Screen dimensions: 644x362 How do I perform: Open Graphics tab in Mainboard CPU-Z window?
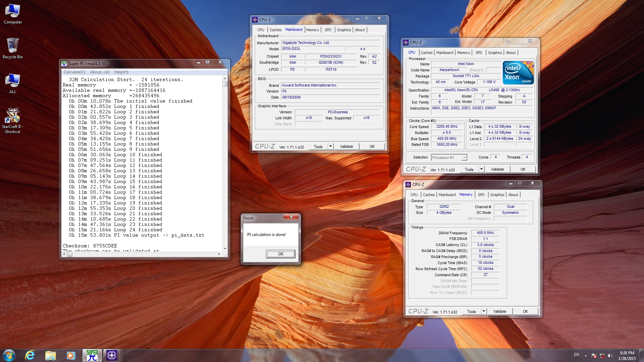point(344,30)
